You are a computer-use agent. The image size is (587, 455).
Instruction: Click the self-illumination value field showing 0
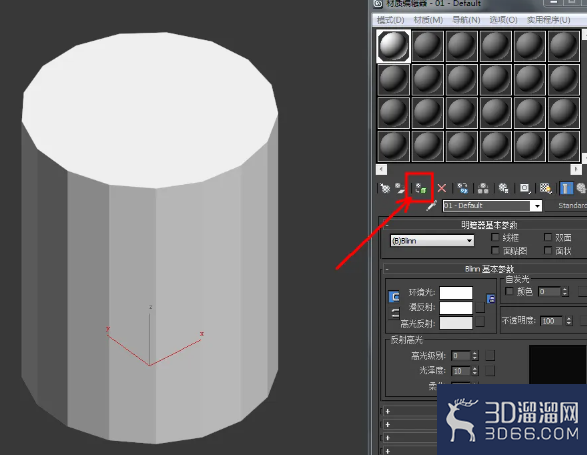tap(550, 291)
